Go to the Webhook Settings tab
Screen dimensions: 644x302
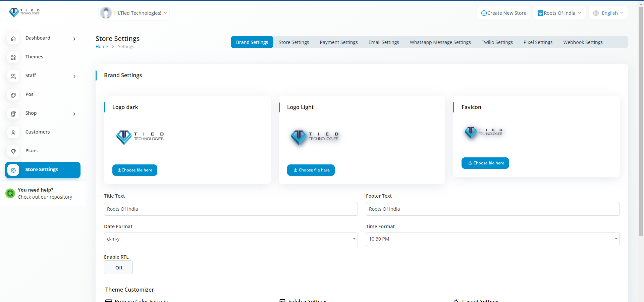(583, 42)
